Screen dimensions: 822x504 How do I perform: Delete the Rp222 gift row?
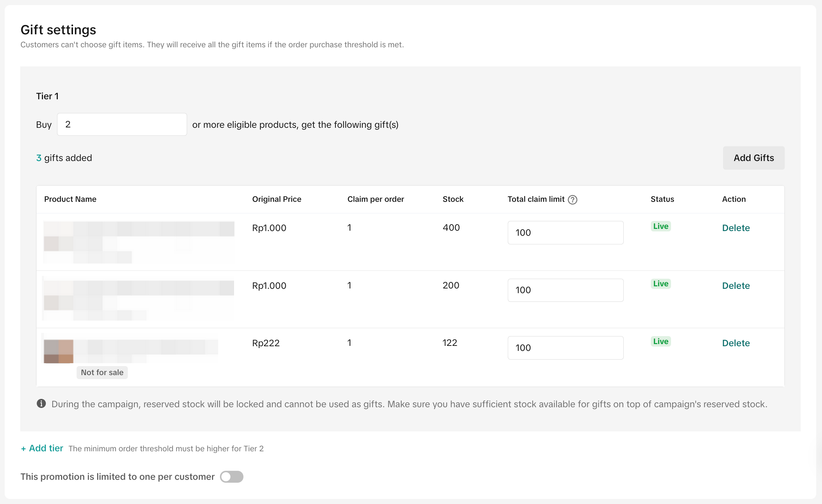point(736,343)
